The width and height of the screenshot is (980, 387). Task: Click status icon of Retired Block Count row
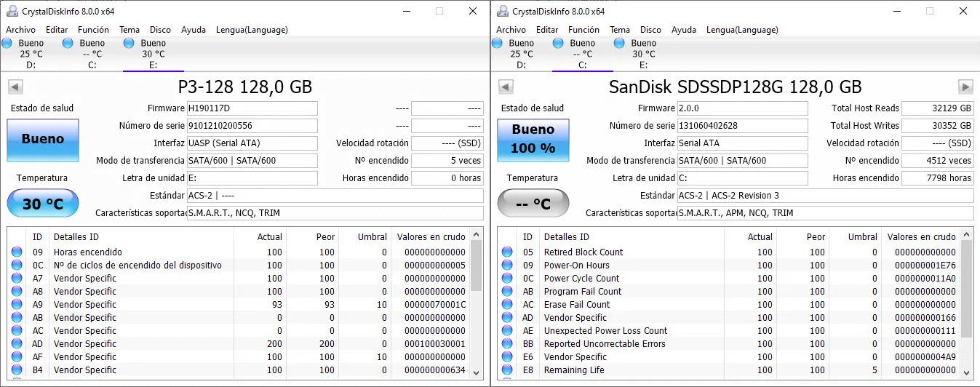[x=507, y=252]
